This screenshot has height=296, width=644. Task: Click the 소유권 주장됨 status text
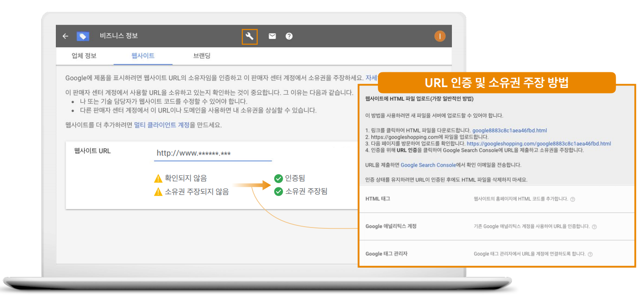click(306, 192)
